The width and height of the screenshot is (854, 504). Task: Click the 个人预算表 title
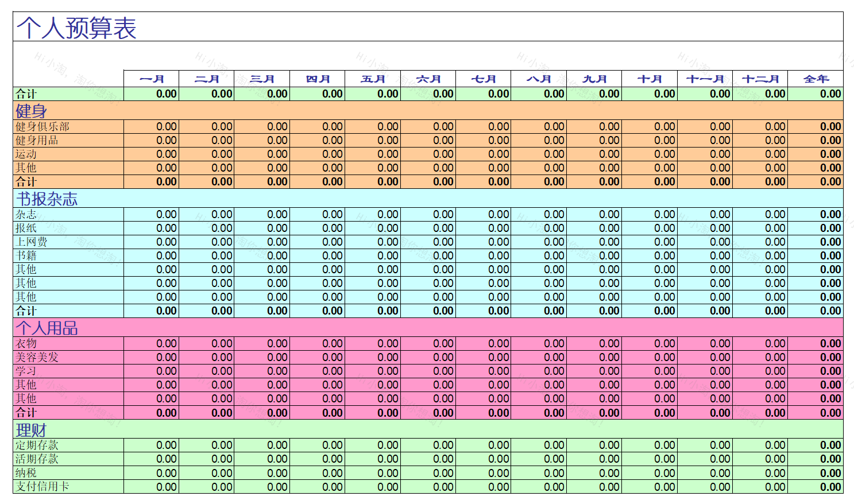[x=76, y=28]
